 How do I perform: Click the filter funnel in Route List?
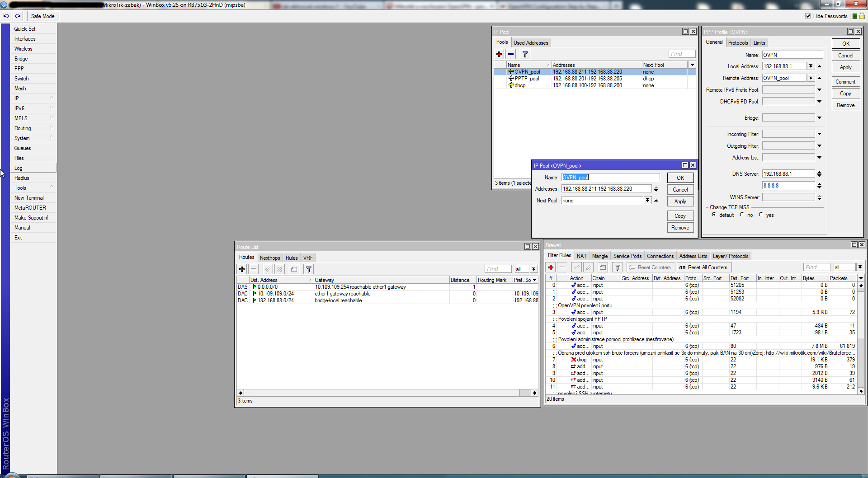tap(309, 269)
